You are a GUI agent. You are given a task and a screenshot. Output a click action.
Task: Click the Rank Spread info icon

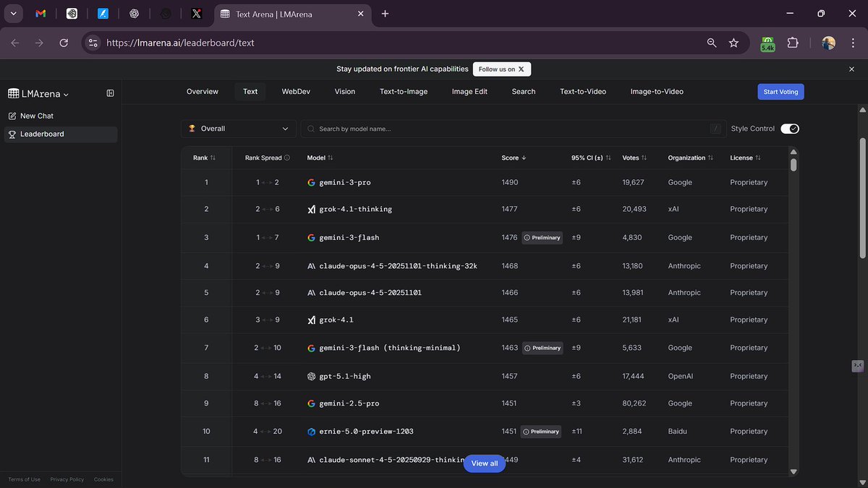click(287, 158)
